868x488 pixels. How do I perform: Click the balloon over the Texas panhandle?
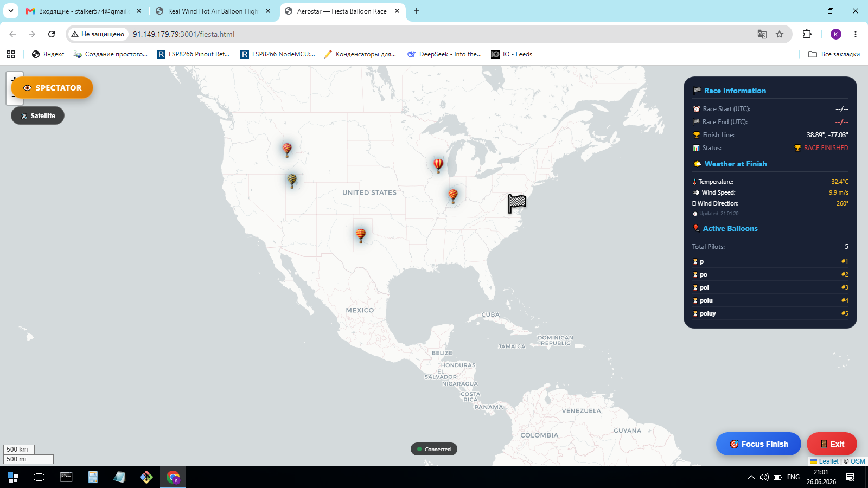[x=361, y=235]
